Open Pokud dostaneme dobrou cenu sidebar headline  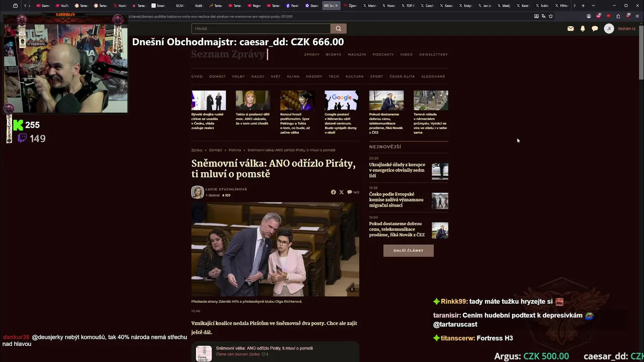[x=397, y=229]
